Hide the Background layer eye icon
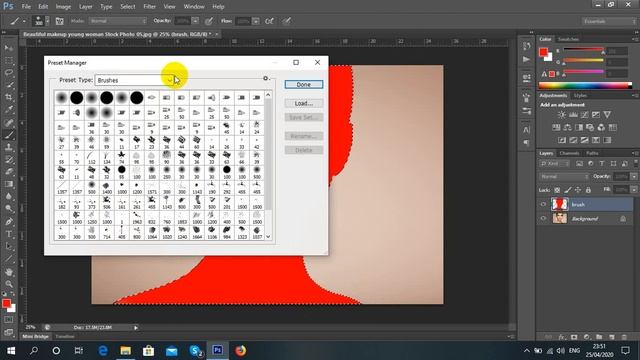 click(543, 219)
